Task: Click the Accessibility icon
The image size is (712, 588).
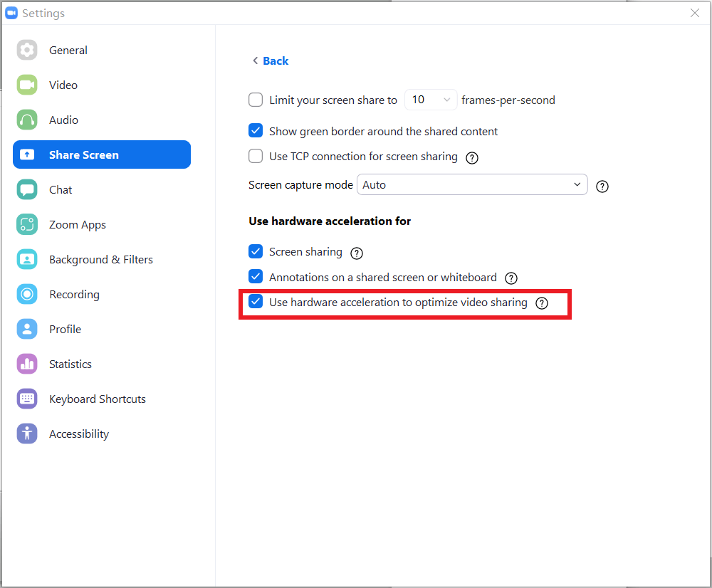Action: pyautogui.click(x=27, y=434)
